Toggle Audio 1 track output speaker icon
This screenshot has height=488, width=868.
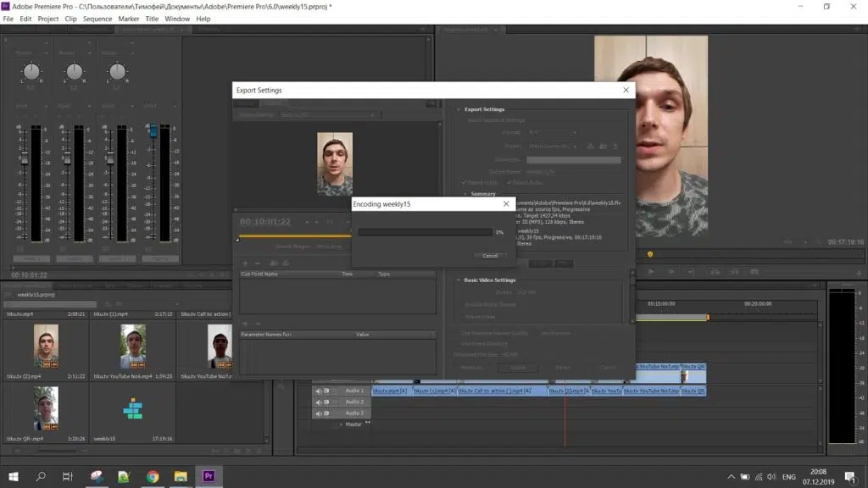click(319, 391)
